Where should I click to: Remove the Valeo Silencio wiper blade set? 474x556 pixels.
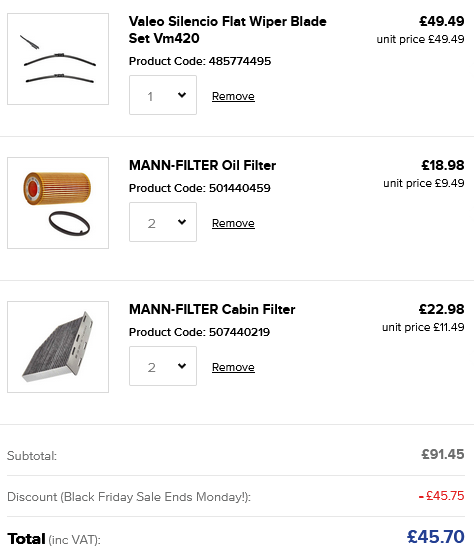(233, 96)
